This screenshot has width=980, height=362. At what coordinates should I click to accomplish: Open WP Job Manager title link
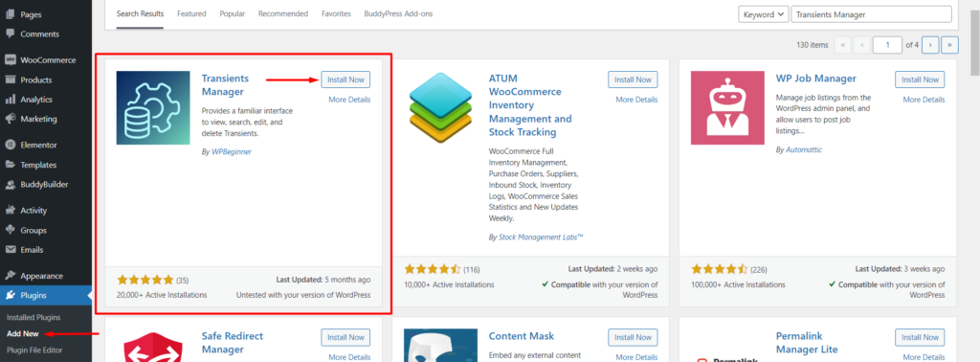pyautogui.click(x=815, y=79)
